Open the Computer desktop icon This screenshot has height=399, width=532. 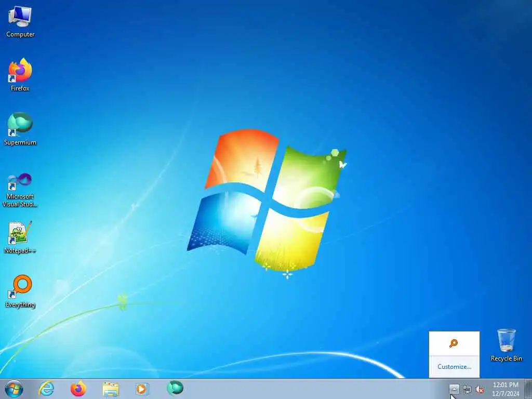coord(20,22)
